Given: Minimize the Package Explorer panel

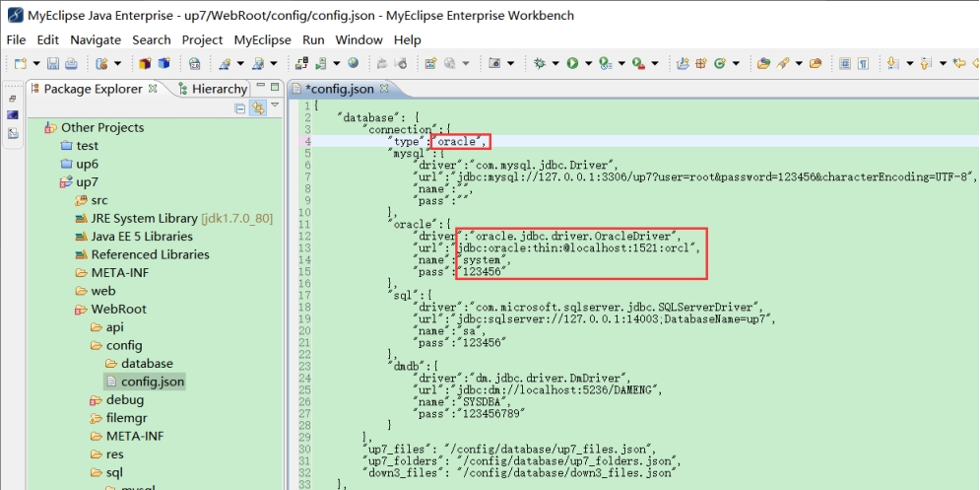Looking at the screenshot, I should pyautogui.click(x=261, y=87).
